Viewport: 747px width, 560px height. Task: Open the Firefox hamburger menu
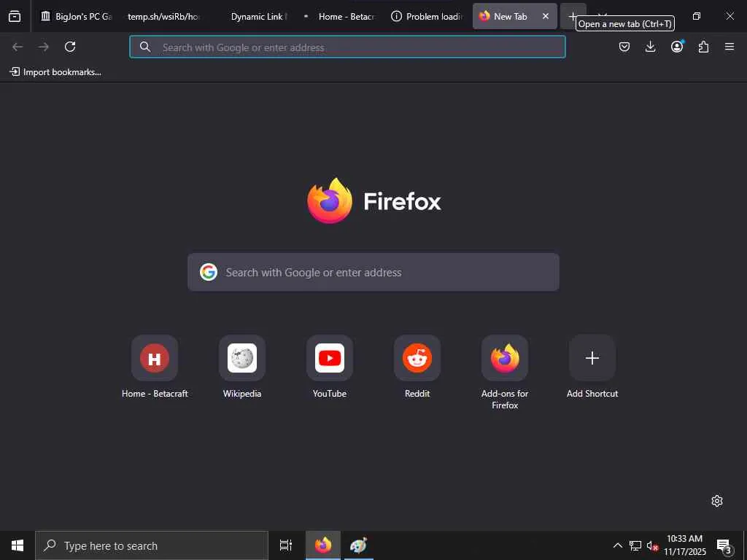pos(729,47)
